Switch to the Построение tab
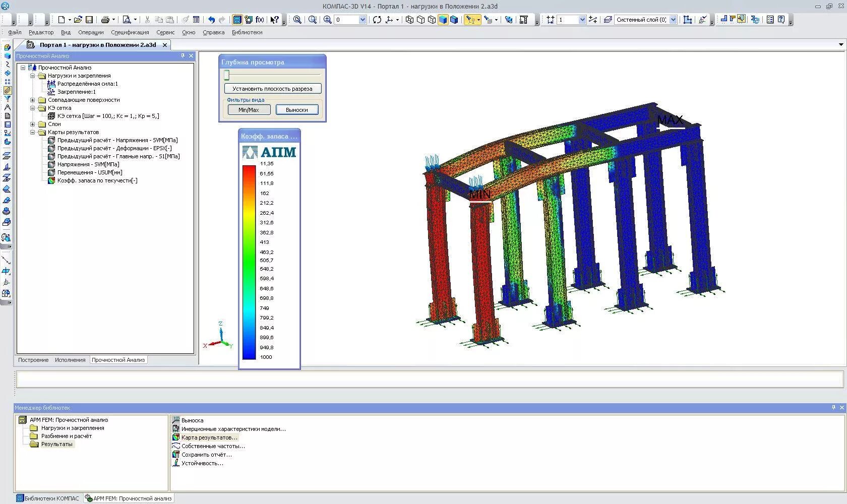847x504 pixels. pyautogui.click(x=33, y=360)
